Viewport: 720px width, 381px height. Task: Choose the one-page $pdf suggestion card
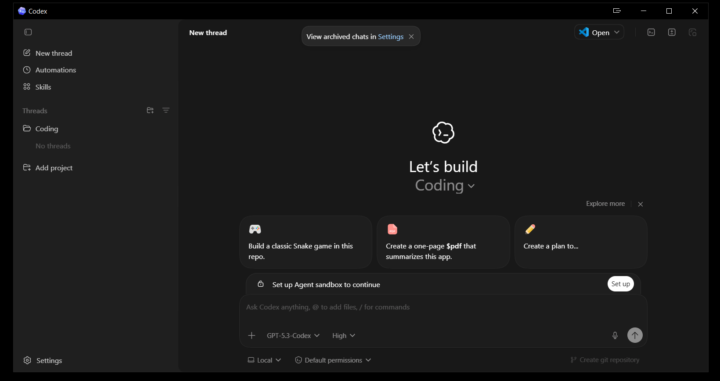click(443, 242)
